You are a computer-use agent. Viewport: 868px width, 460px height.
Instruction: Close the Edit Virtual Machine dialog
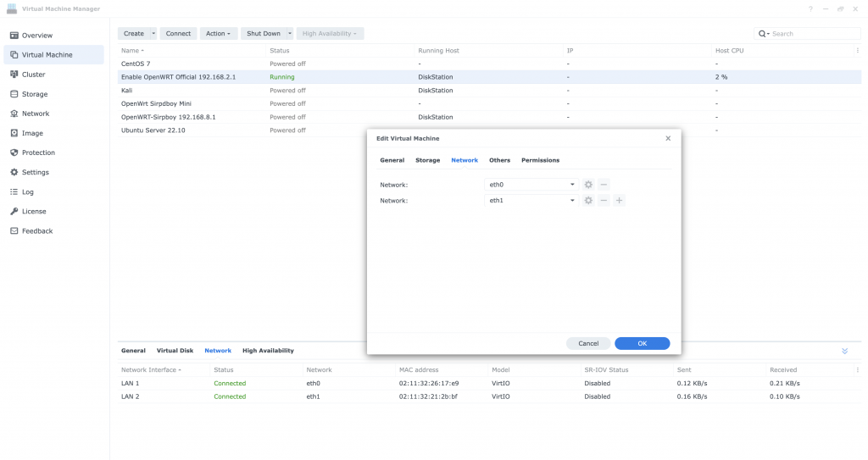667,138
